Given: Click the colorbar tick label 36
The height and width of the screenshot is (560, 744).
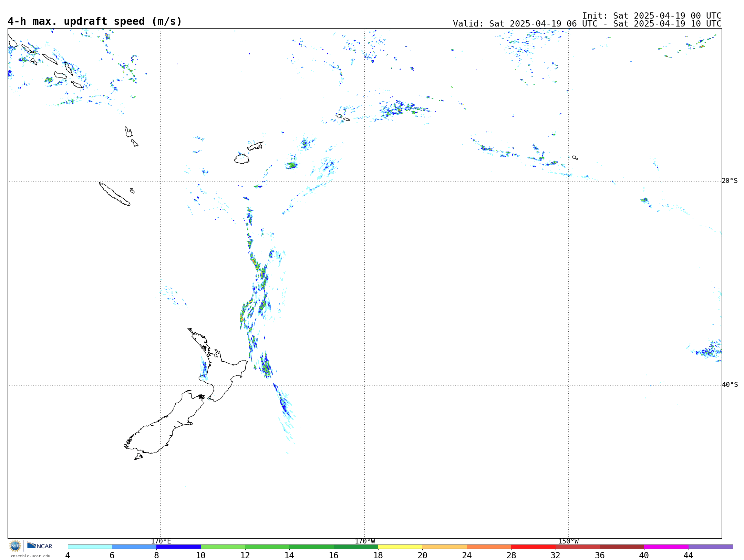Looking at the screenshot, I should click(600, 555).
